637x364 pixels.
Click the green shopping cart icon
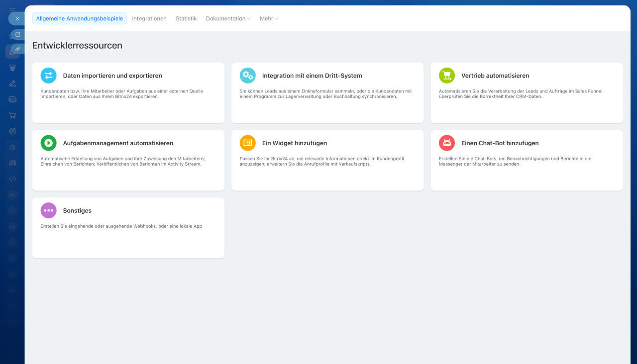point(446,76)
